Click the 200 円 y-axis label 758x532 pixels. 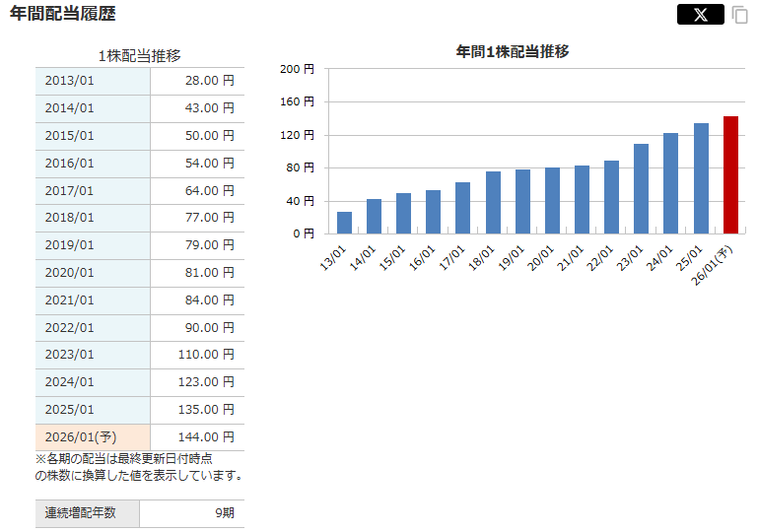pos(296,69)
